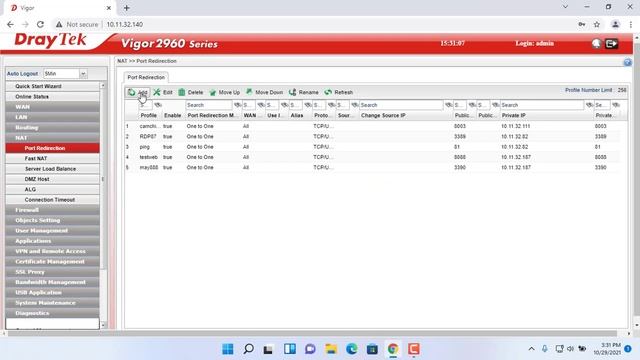Open File Explorer from the taskbar
Image resolution: width=640 pixels, height=360 pixels.
pos(331,349)
